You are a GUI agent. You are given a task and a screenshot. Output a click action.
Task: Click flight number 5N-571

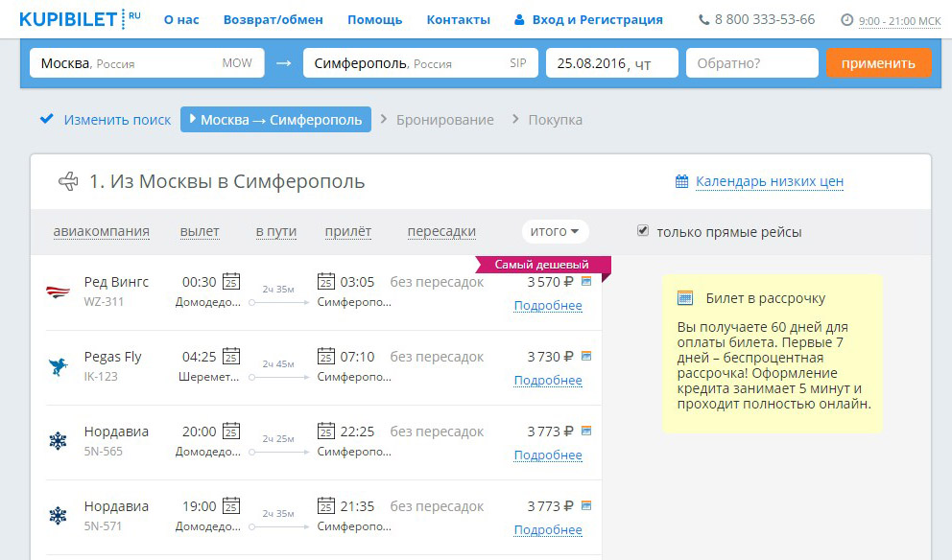(x=103, y=525)
